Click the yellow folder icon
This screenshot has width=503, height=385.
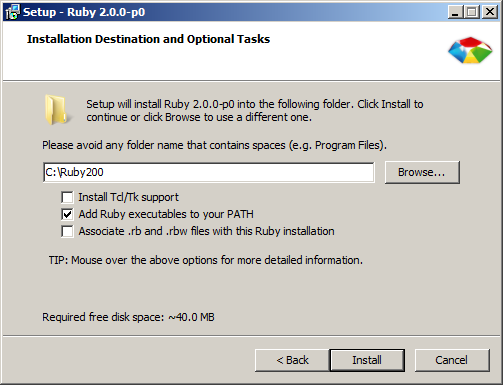coord(56,110)
